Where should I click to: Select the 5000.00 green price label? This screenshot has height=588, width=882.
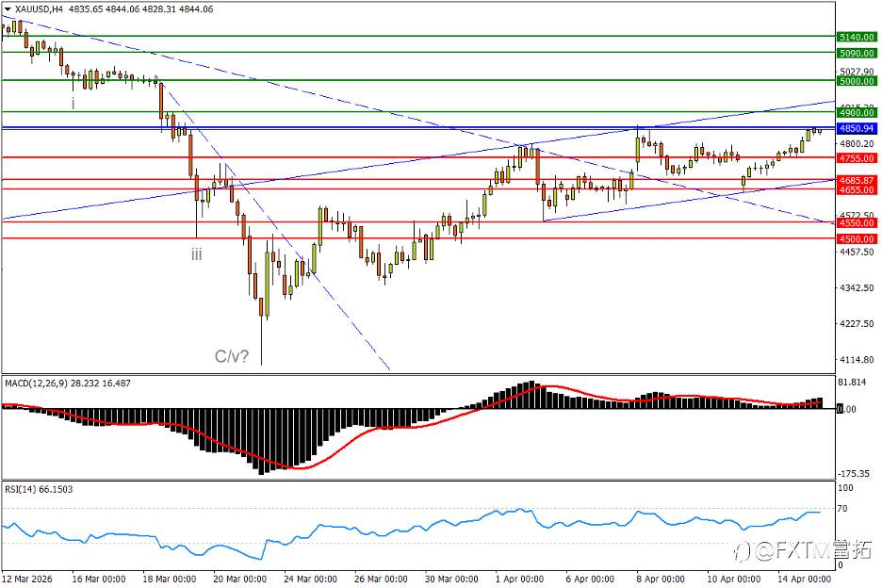point(857,81)
